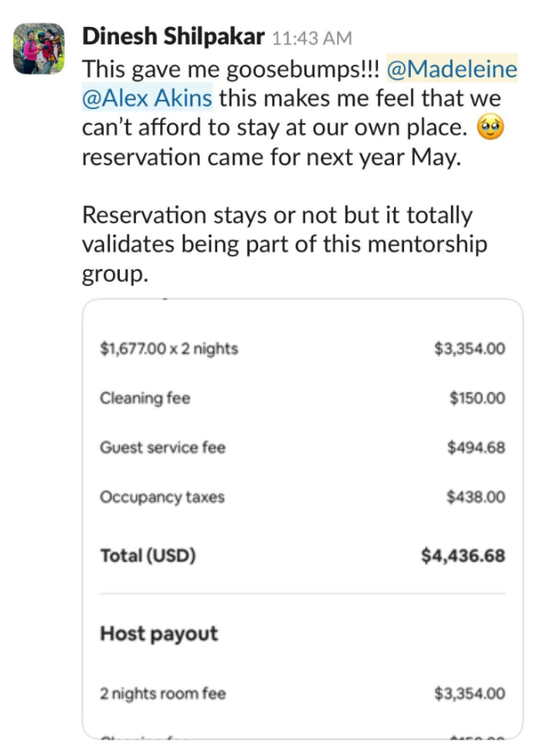Open the @Madeleine mention

click(x=451, y=69)
